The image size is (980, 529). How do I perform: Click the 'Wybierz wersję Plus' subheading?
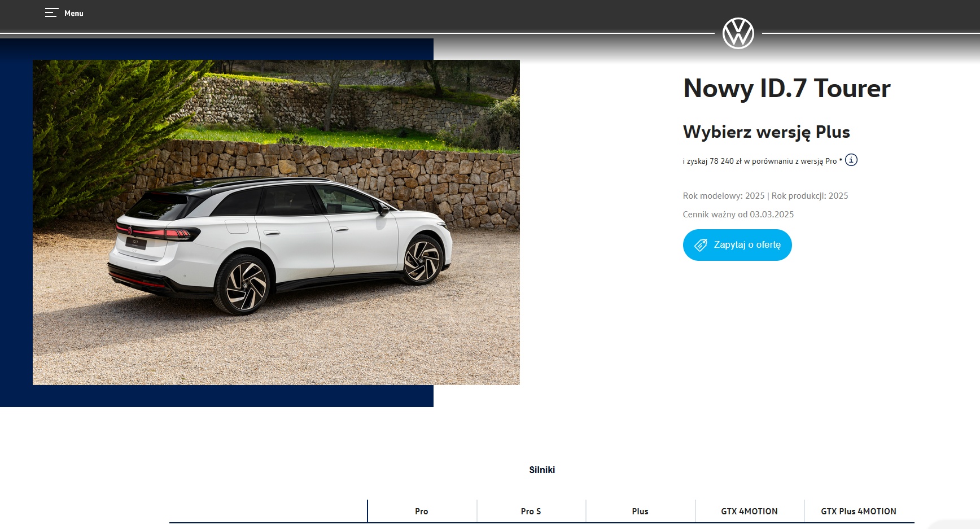(x=767, y=132)
